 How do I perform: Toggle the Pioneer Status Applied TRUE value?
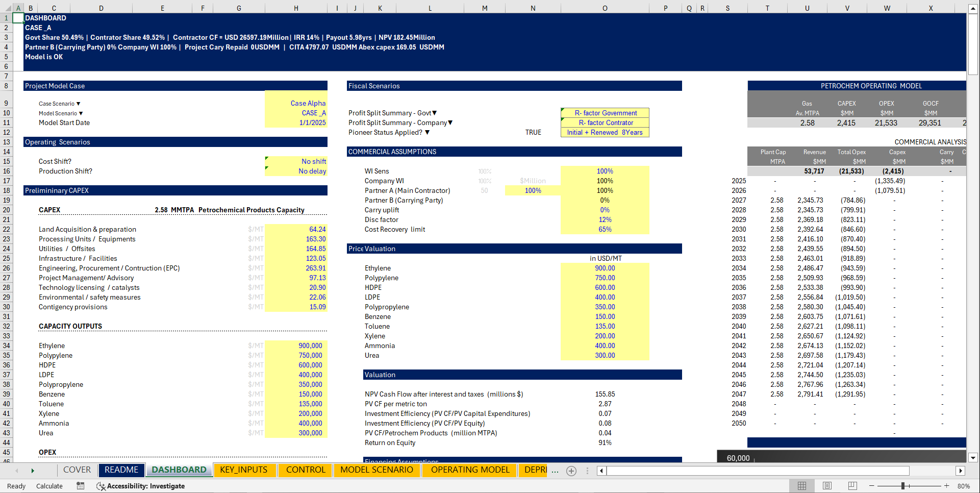pos(533,132)
